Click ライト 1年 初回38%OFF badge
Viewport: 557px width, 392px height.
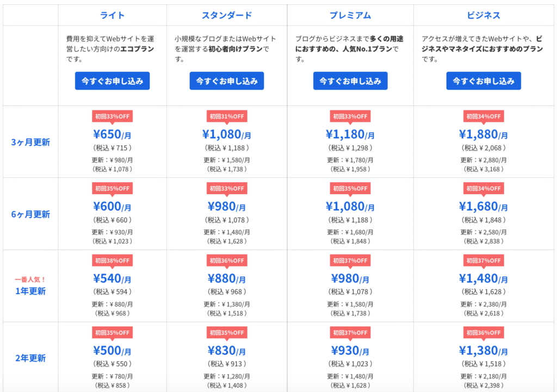[112, 260]
